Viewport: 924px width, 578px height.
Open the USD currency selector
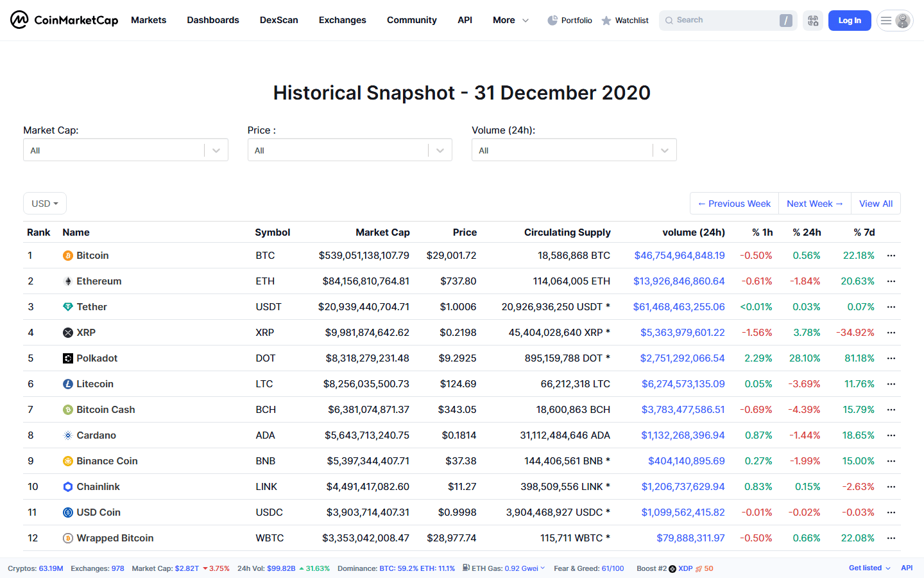click(45, 204)
